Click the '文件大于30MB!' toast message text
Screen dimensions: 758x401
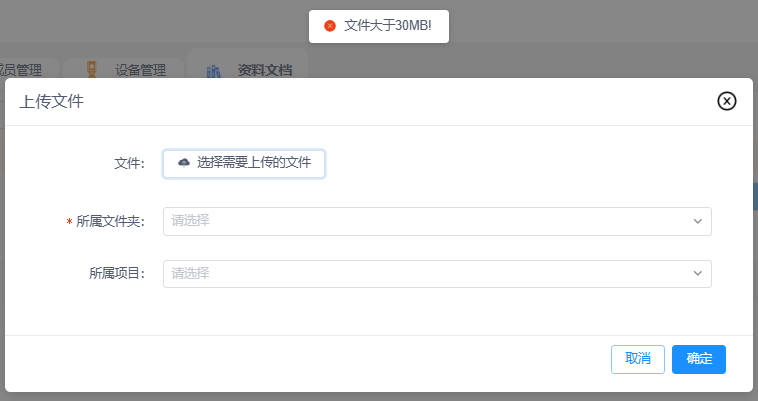[387, 26]
